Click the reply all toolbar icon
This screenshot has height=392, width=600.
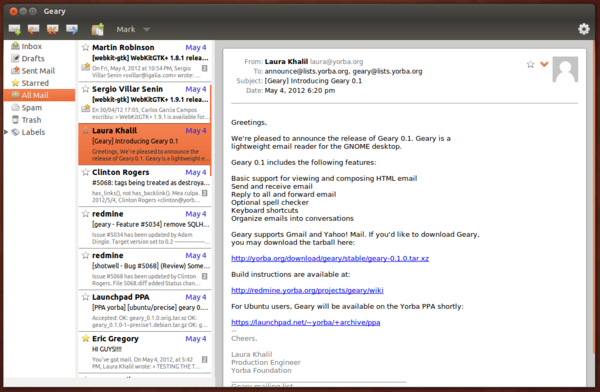click(52, 29)
